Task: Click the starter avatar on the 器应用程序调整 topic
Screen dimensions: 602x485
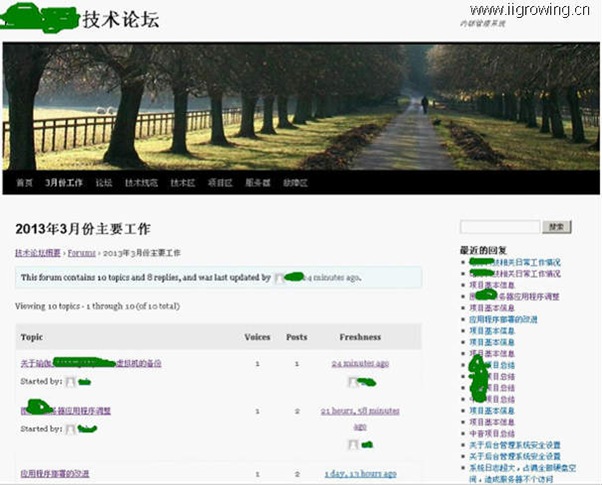Action: (x=70, y=429)
